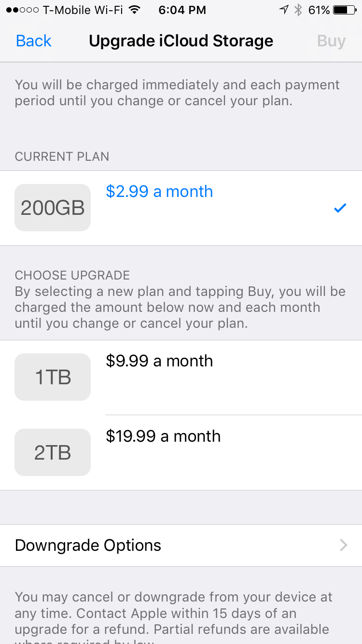Image resolution: width=362 pixels, height=644 pixels.
Task: Tap the location arrow icon
Action: (x=284, y=9)
